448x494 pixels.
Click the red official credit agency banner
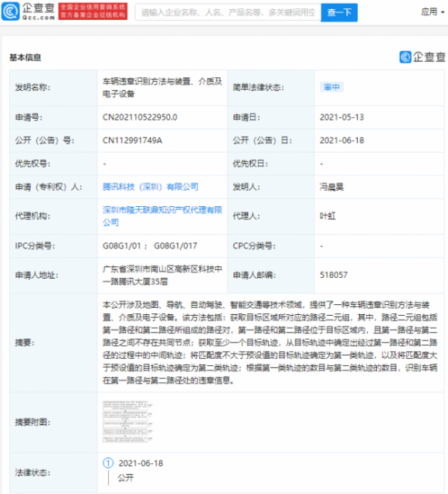[x=93, y=12]
